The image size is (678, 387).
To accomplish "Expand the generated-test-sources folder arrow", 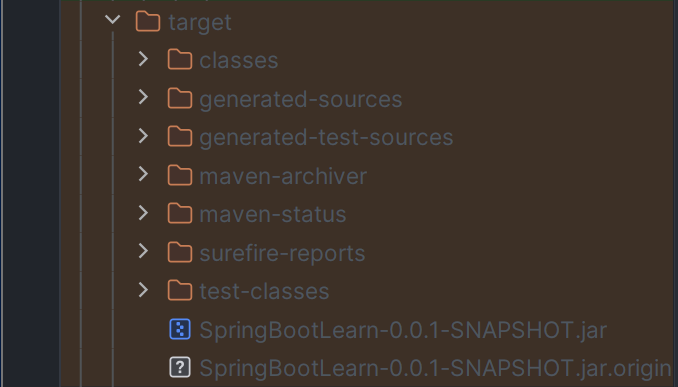I will [x=144, y=136].
